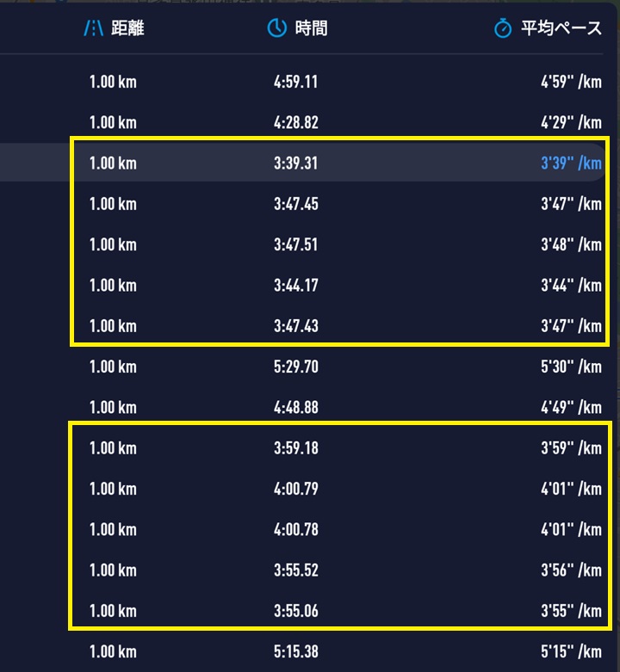Select the highlighted lap with time 3:39.31

tap(302, 163)
